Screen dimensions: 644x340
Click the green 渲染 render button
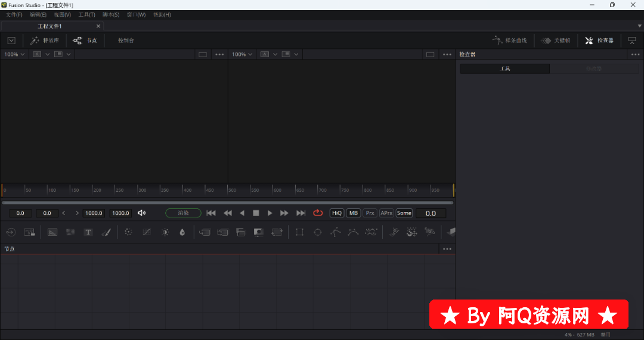(x=183, y=213)
